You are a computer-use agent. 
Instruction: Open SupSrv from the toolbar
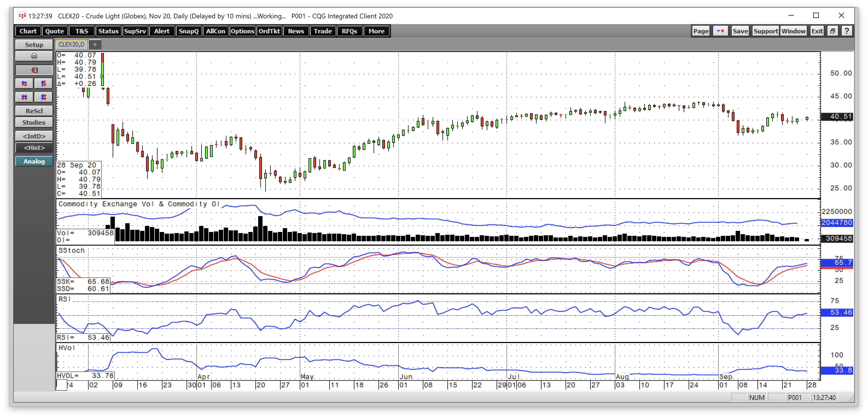click(x=135, y=31)
